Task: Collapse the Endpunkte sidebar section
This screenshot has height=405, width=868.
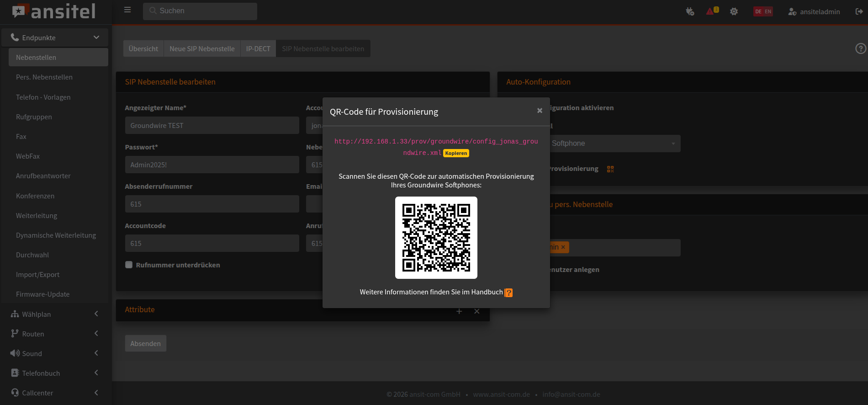Action: 55,37
